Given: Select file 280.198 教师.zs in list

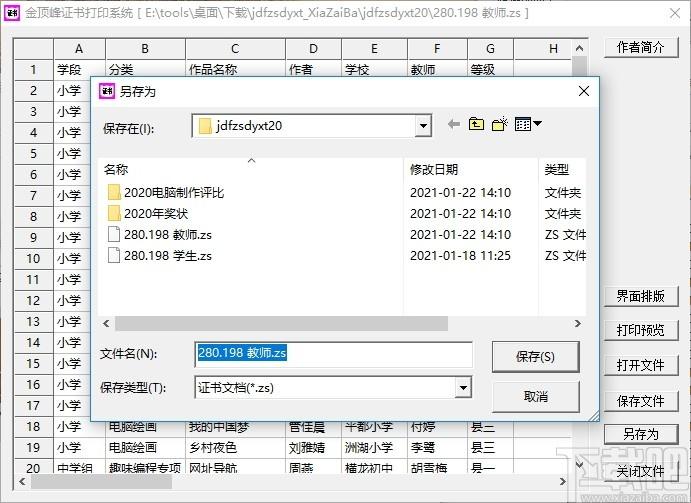Looking at the screenshot, I should [x=166, y=235].
